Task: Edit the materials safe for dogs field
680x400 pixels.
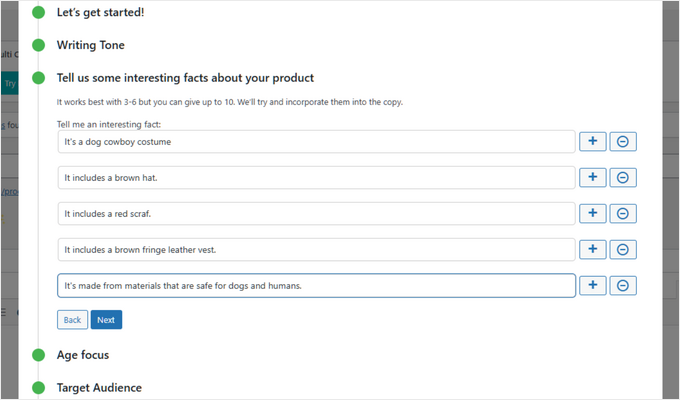Action: (x=316, y=286)
